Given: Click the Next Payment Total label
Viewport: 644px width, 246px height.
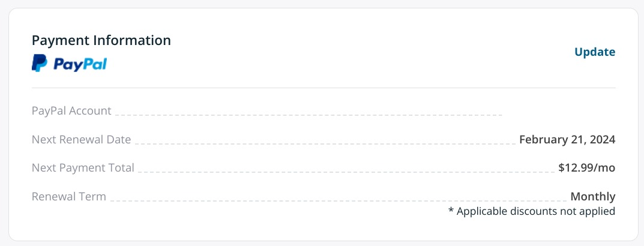Looking at the screenshot, I should pos(83,168).
